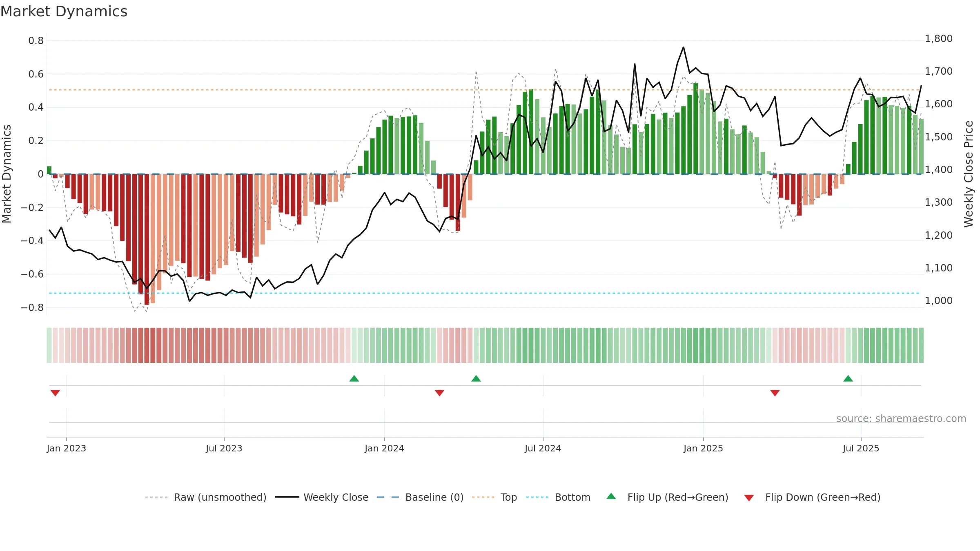
Task: Click the source: sharemaestro.com credit
Action: coord(901,418)
